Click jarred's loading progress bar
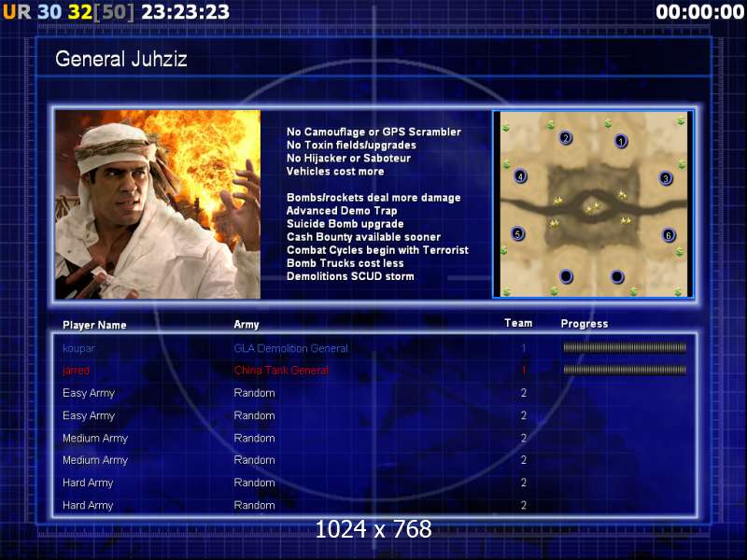Viewport: 747px width, 560px height. coord(625,370)
